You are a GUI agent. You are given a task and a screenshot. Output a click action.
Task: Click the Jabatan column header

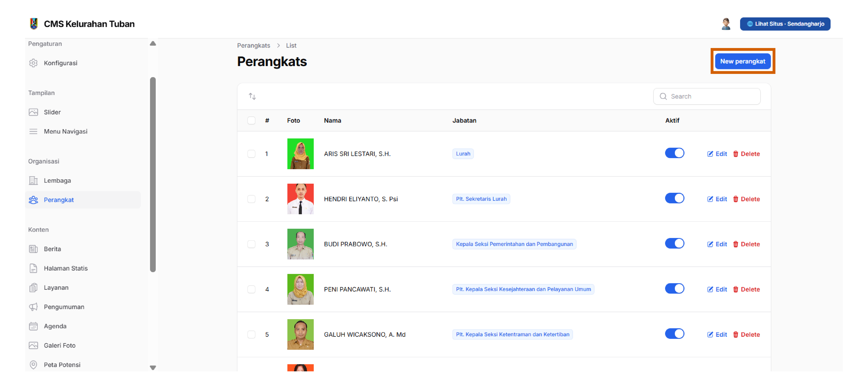pos(464,121)
